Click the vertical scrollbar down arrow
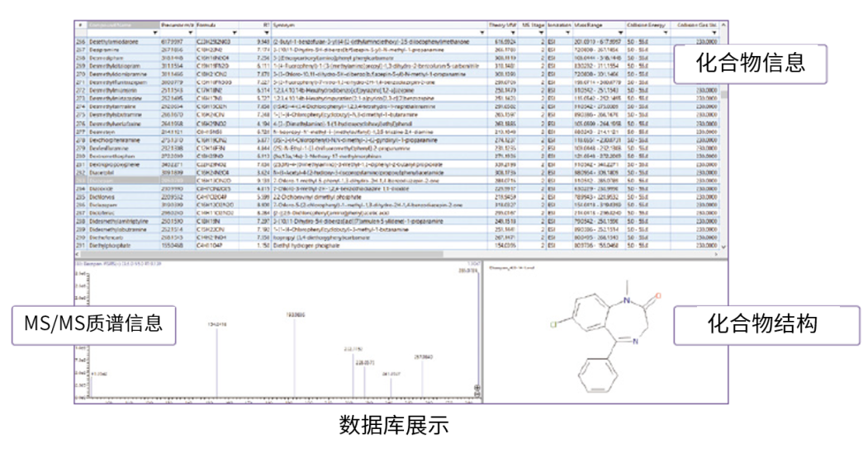868x453 pixels. [x=724, y=246]
